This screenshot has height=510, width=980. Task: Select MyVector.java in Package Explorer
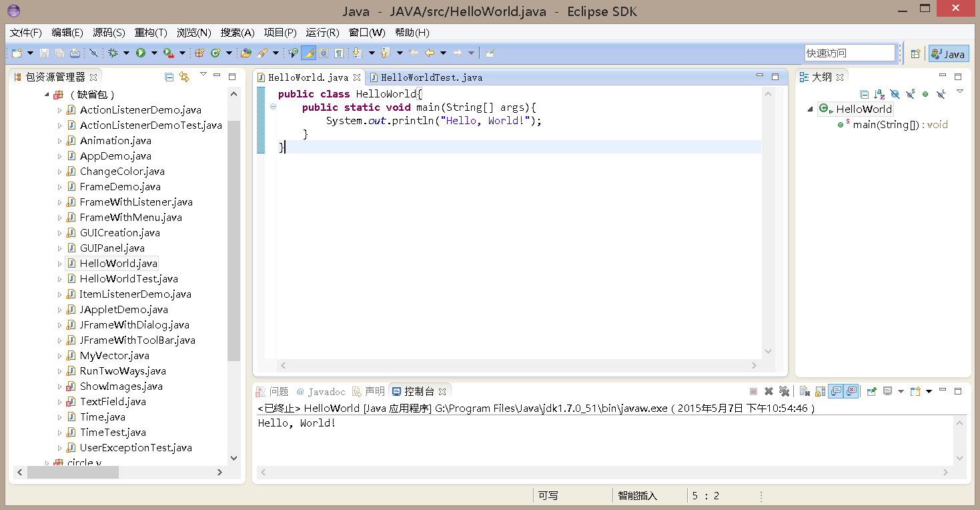(114, 356)
